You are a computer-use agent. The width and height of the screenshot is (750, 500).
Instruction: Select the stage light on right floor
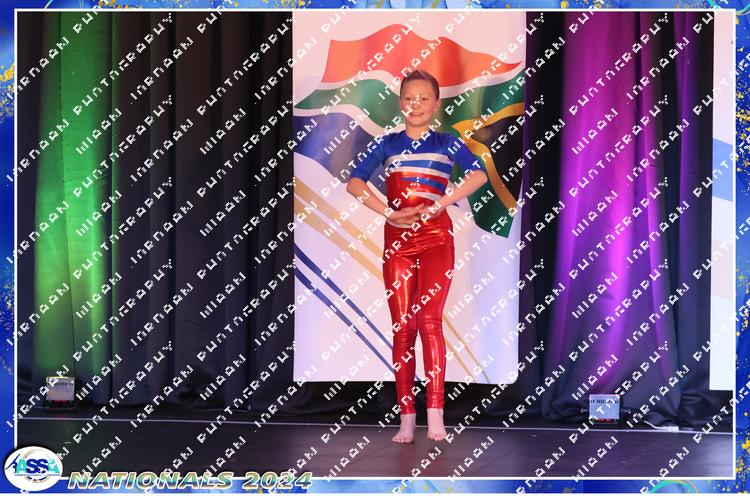pyautogui.click(x=603, y=406)
